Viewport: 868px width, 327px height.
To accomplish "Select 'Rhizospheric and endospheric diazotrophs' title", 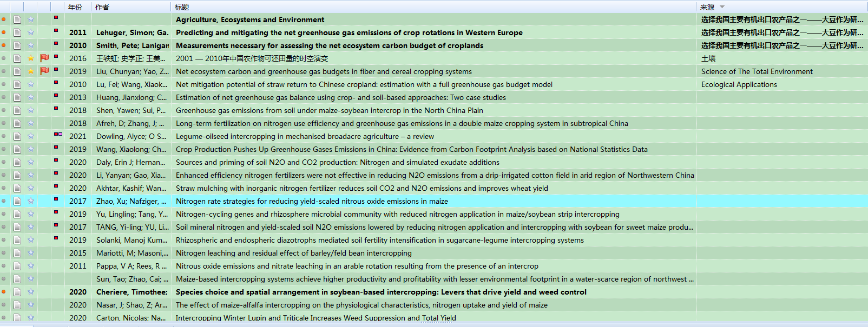I will [x=380, y=240].
